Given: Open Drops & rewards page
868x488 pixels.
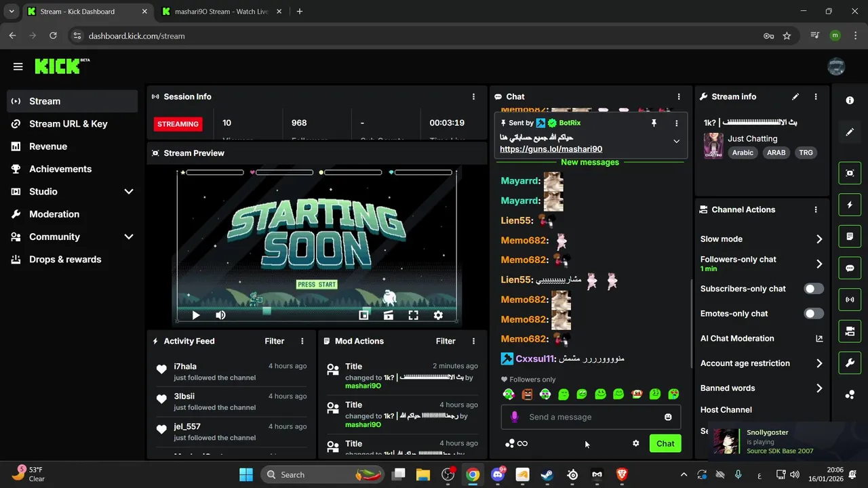Looking at the screenshot, I should click(73, 260).
